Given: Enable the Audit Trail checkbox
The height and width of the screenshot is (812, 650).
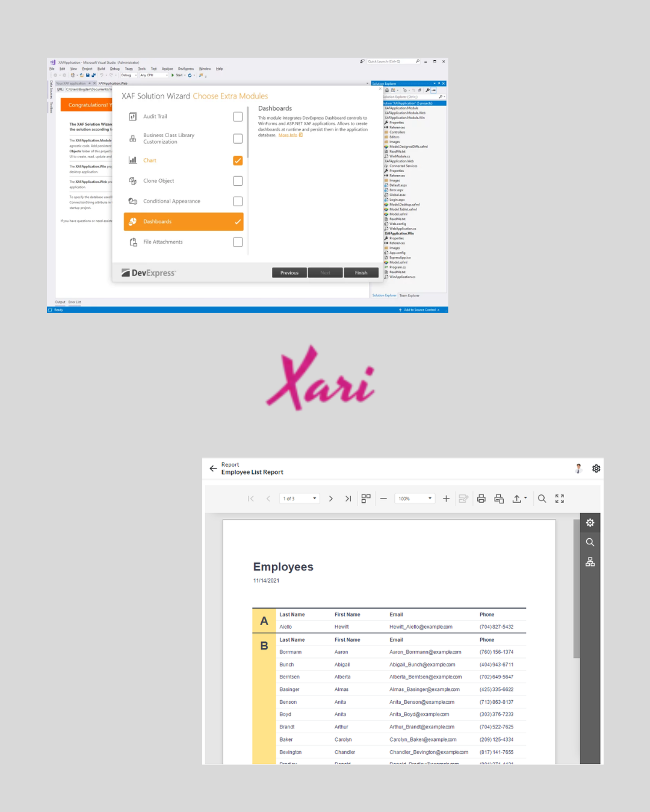Looking at the screenshot, I should click(x=238, y=117).
